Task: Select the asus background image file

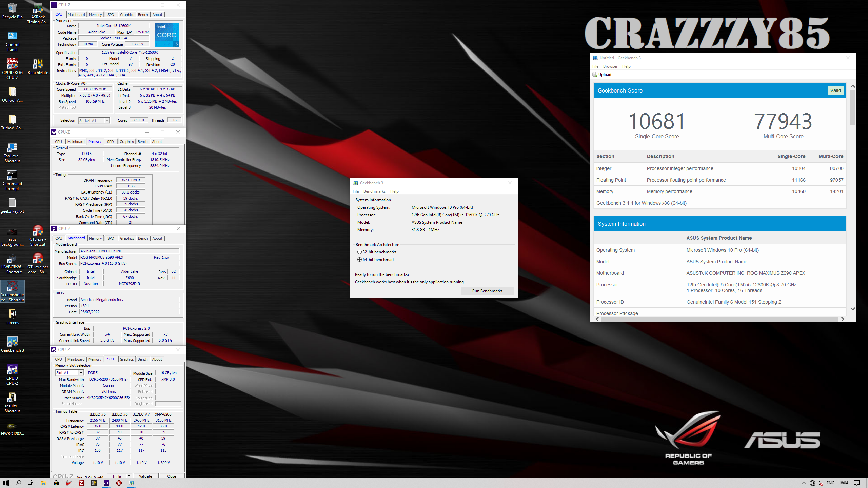Action: coord(12,236)
